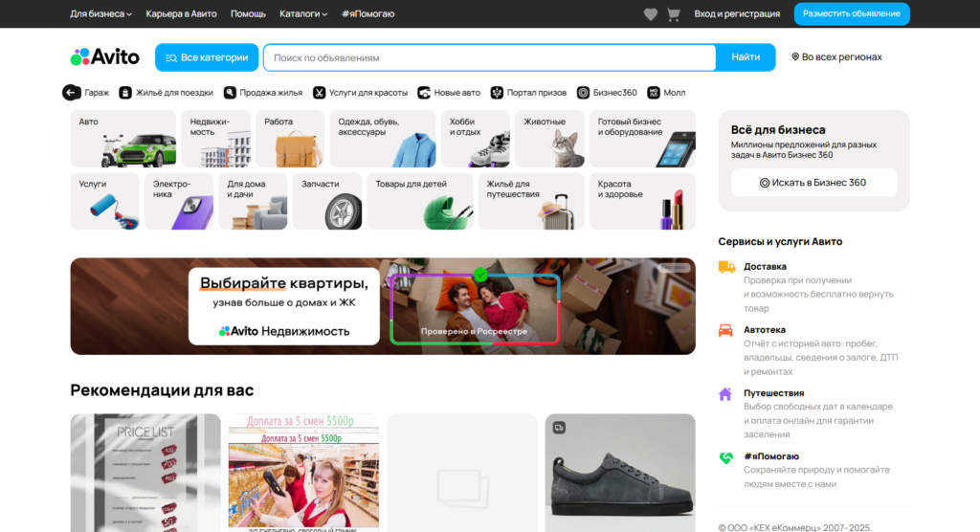Open the Недвижимость category tile

[215, 138]
